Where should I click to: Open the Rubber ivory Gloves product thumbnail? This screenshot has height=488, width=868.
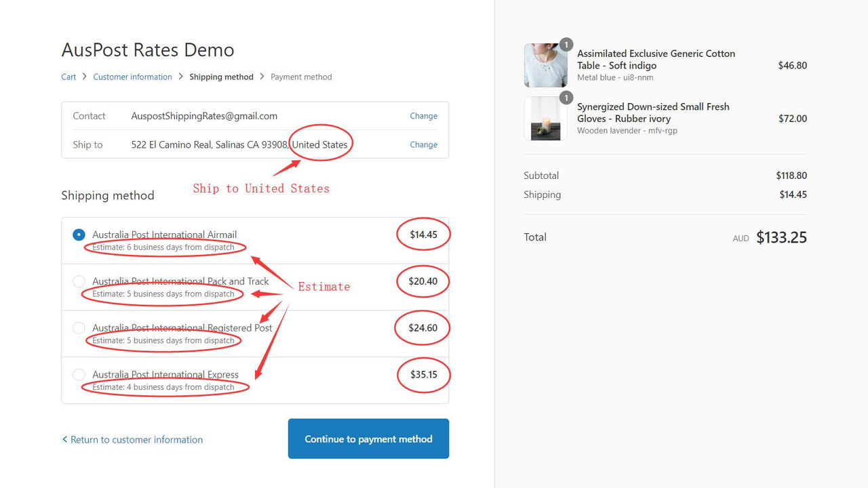(545, 118)
